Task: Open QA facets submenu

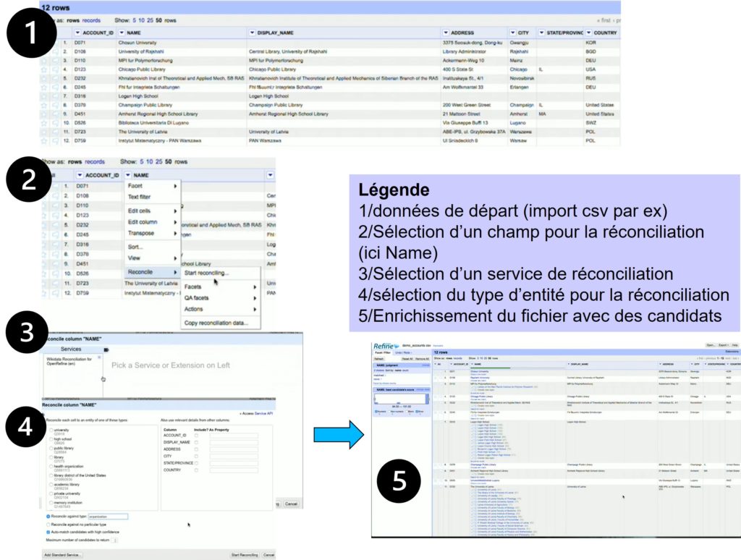Action: tap(220, 298)
